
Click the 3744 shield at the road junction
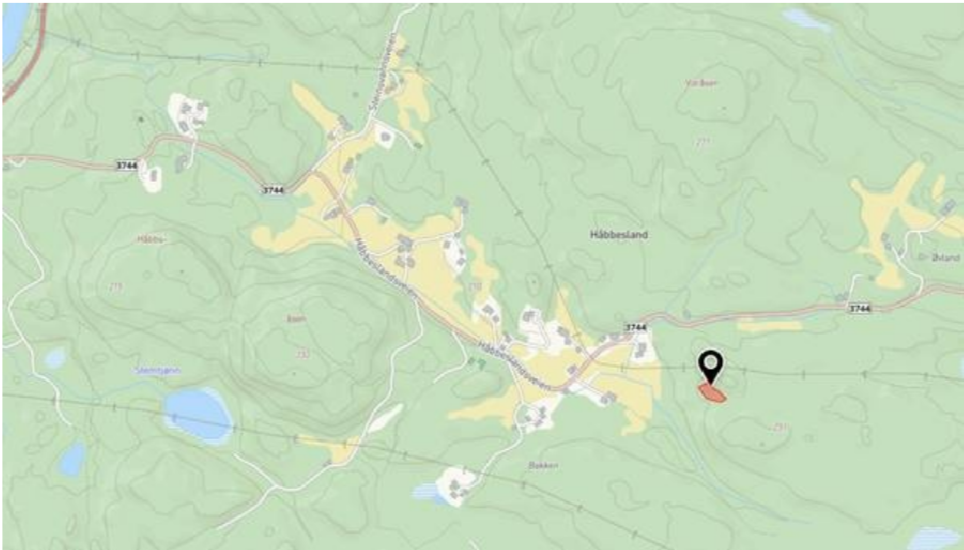273,190
